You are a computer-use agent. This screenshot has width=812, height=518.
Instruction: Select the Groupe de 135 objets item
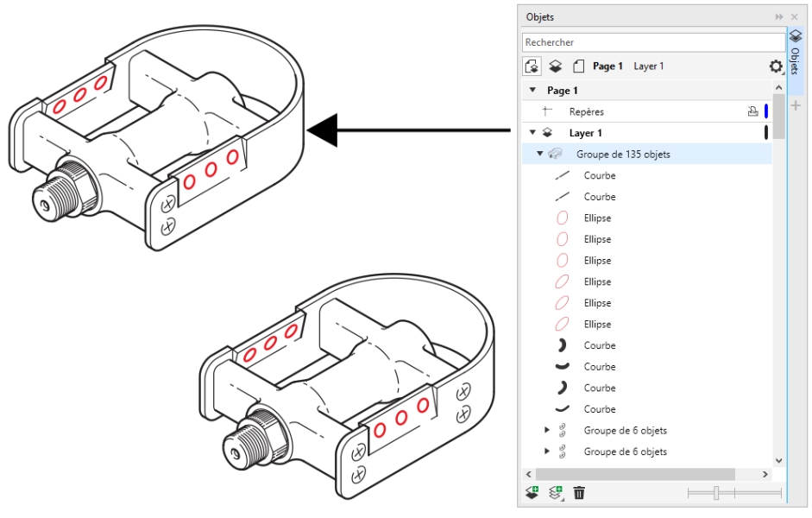[x=623, y=155]
